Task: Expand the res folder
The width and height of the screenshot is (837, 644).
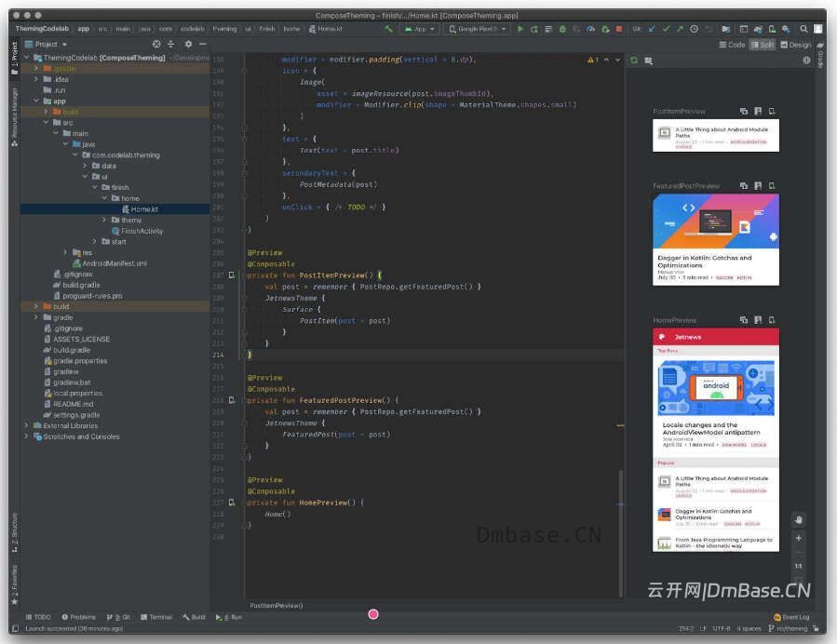Action: pos(65,252)
